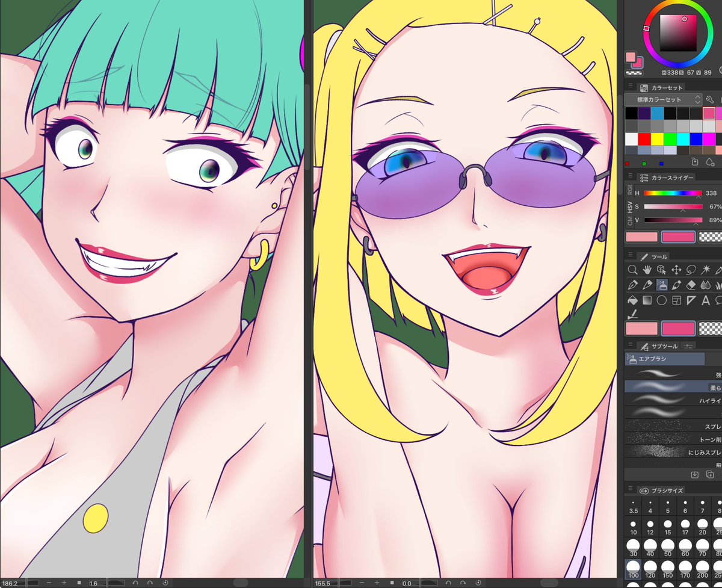Select the Text A tool

[x=706, y=300]
